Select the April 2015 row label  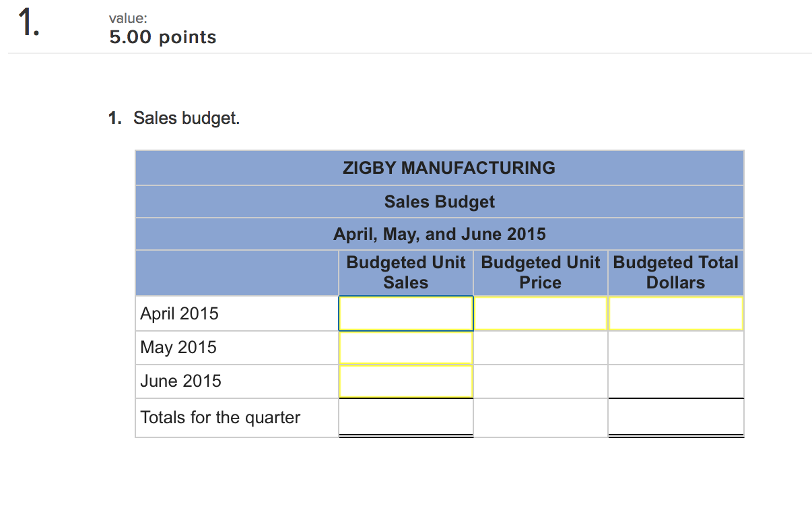180,313
